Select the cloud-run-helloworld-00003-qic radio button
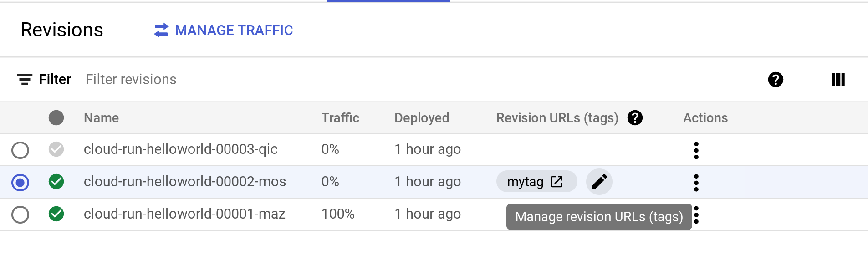The height and width of the screenshot is (255, 868). coord(20,150)
